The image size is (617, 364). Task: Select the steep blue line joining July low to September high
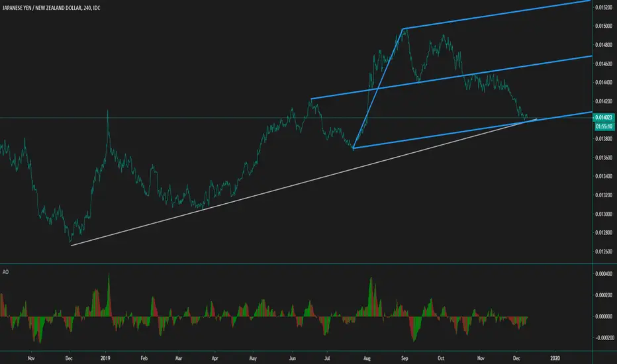click(x=378, y=89)
